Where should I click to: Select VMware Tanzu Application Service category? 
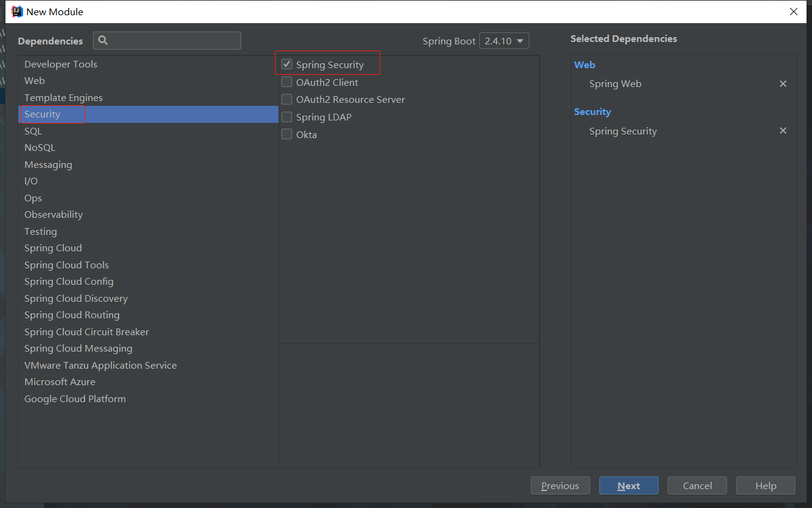click(x=148, y=365)
